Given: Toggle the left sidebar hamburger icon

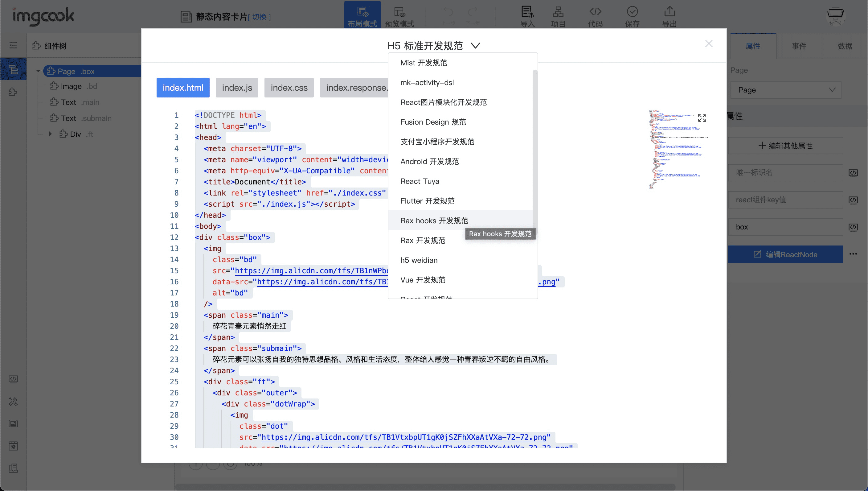Looking at the screenshot, I should (x=13, y=45).
